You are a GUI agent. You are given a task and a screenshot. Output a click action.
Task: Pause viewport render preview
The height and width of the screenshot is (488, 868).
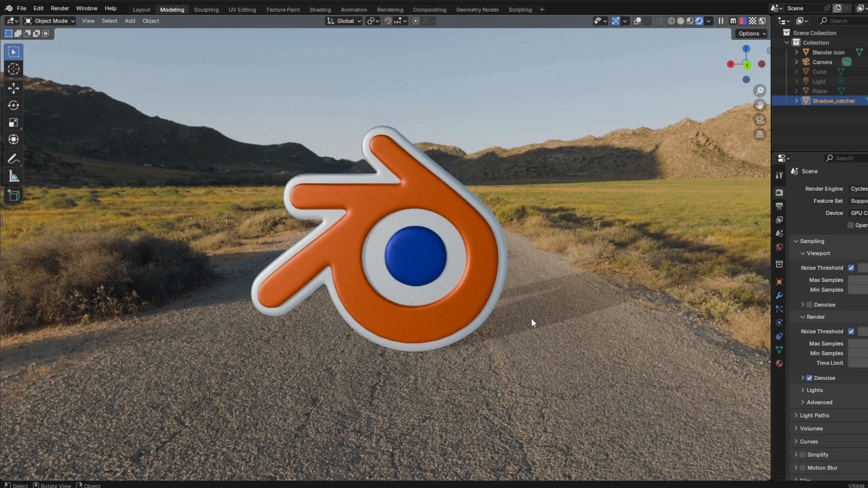click(721, 21)
